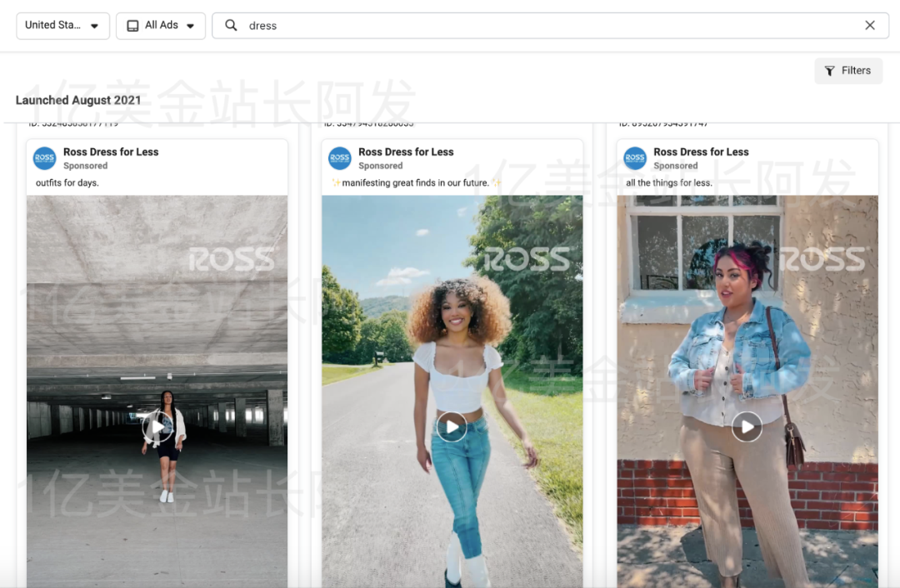This screenshot has width=900, height=588.
Task: Open Ross Dress for Less link above 'outfits for days'
Action: [x=111, y=152]
